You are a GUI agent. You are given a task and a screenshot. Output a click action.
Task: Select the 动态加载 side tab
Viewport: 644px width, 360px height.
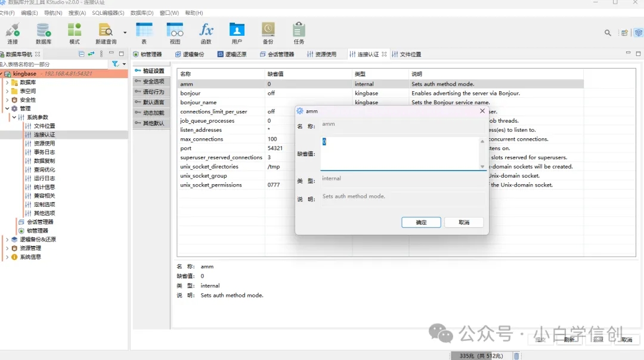150,113
